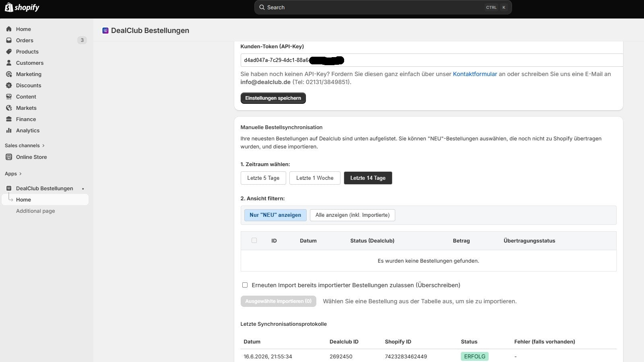Click the Shopify ID column header in logs
Screen dimensions: 644x362
(x=398, y=341)
